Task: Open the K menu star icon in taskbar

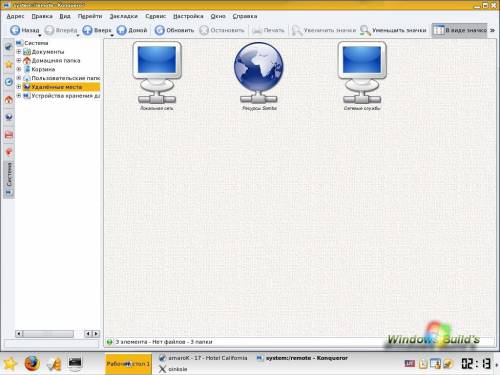Action: coord(10,363)
